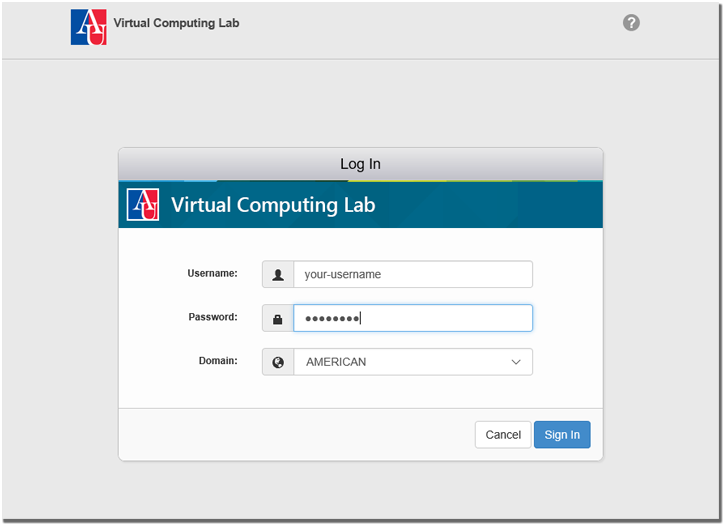Click the Cancel button
Image resolution: width=727 pixels, height=527 pixels.
503,435
